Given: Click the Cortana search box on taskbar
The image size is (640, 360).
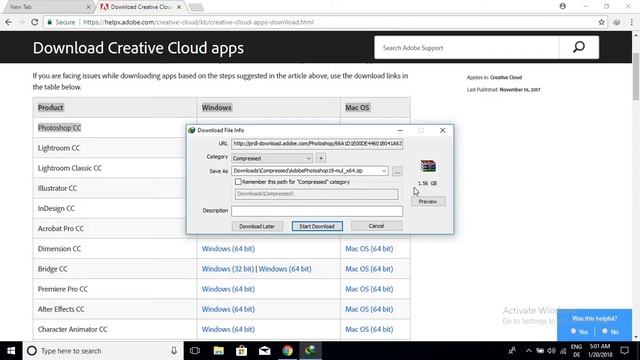Looking at the screenshot, I should pyautogui.click(x=102, y=351).
